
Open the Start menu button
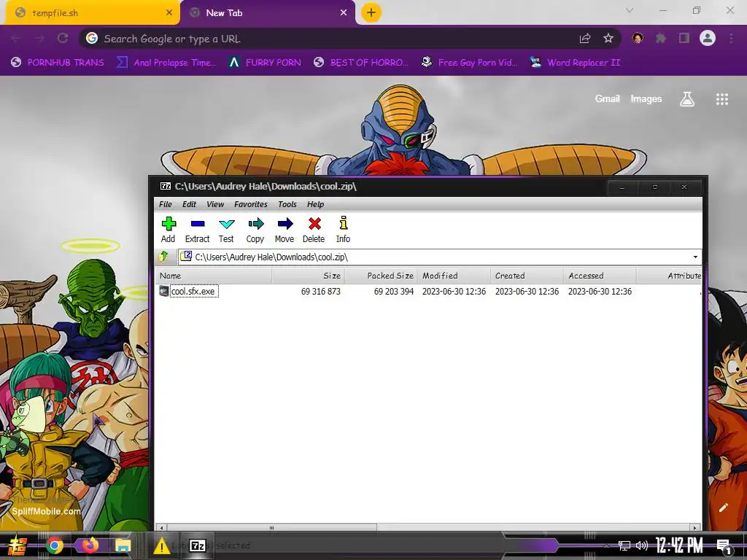click(x=18, y=545)
